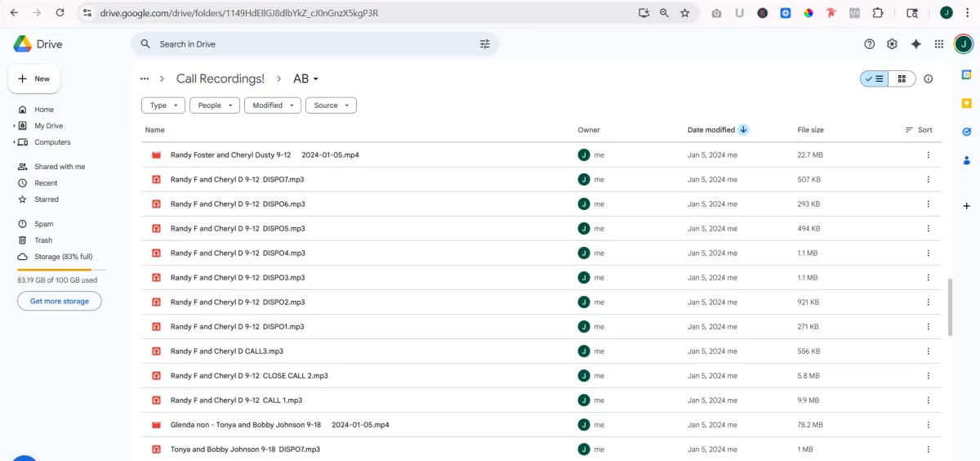The height and width of the screenshot is (461, 980).
Task: Open the Modified filter dropdown
Action: 273,105
